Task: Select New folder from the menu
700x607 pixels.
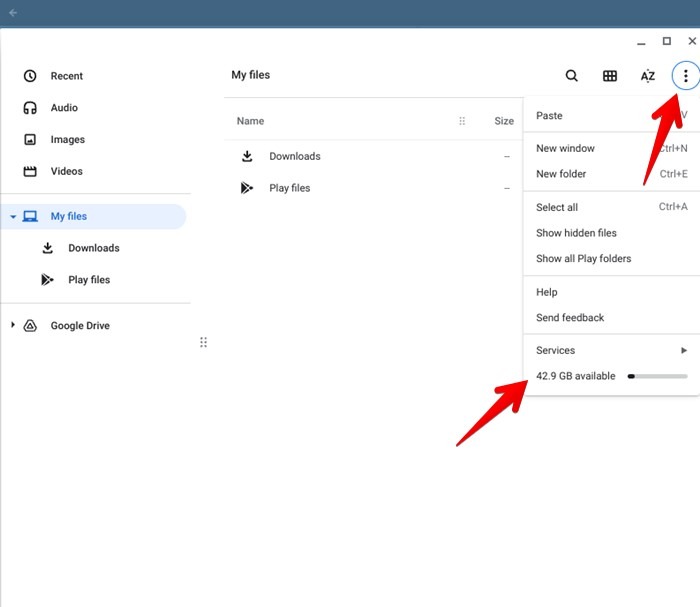Action: (561, 174)
